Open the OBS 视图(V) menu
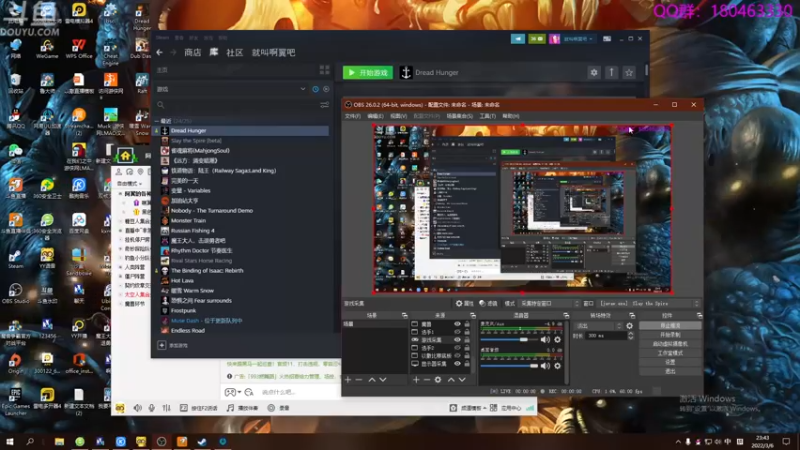Screen dimensions: 800x450 (398, 116)
